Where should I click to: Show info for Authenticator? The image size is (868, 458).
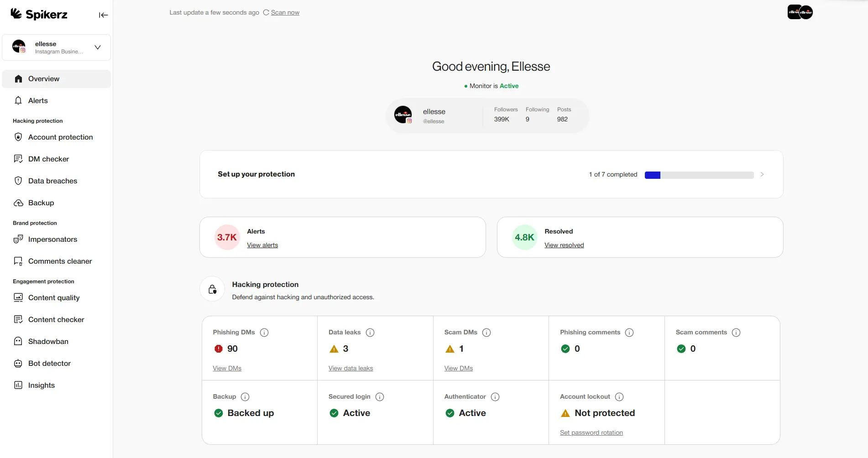[x=495, y=397]
